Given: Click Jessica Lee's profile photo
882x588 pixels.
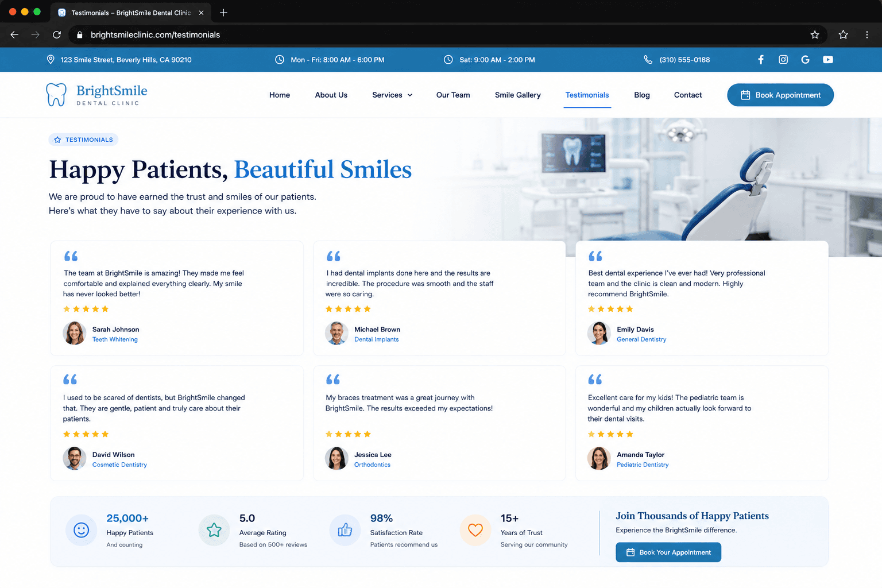Looking at the screenshot, I should (336, 458).
